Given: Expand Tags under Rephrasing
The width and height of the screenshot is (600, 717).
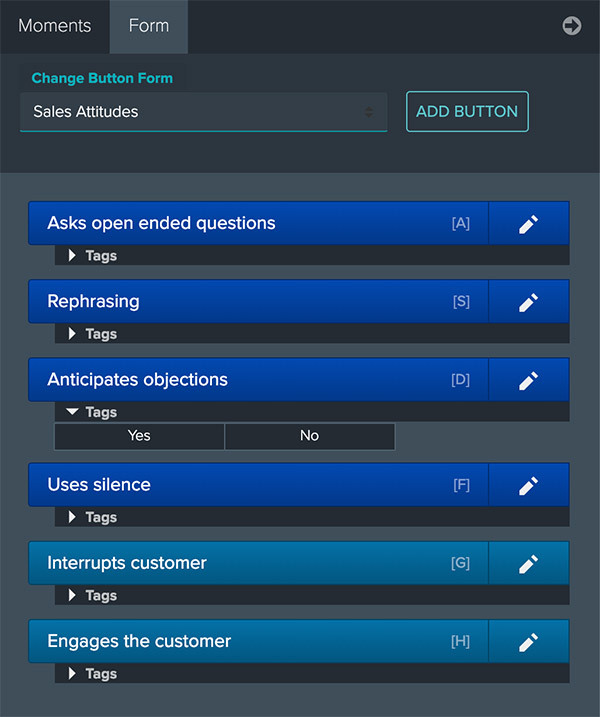Looking at the screenshot, I should coord(93,334).
